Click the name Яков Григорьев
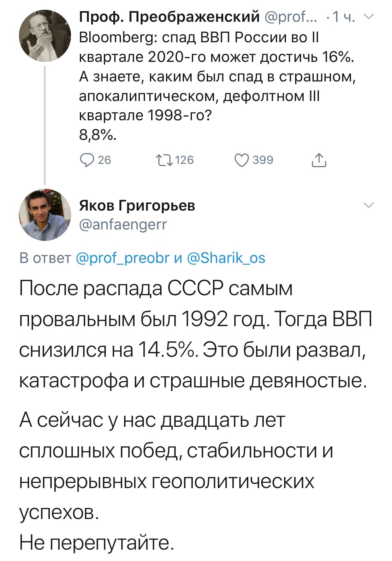This screenshot has height=561, width=392. (x=137, y=205)
